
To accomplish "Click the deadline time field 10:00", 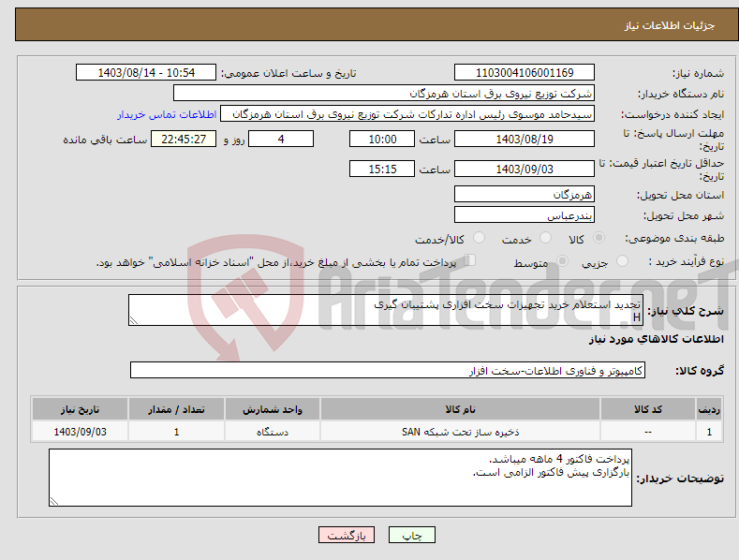I will [382, 139].
